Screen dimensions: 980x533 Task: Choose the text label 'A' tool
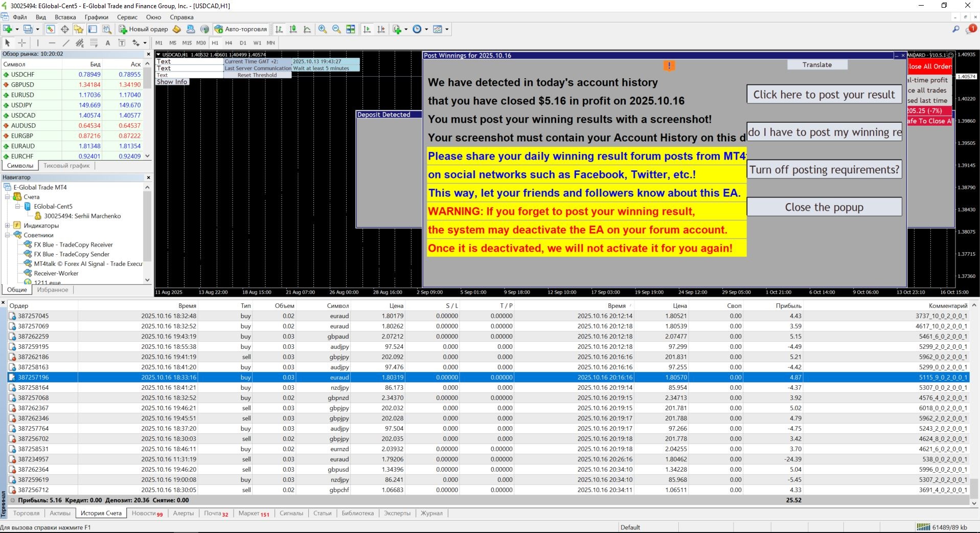[x=108, y=43]
